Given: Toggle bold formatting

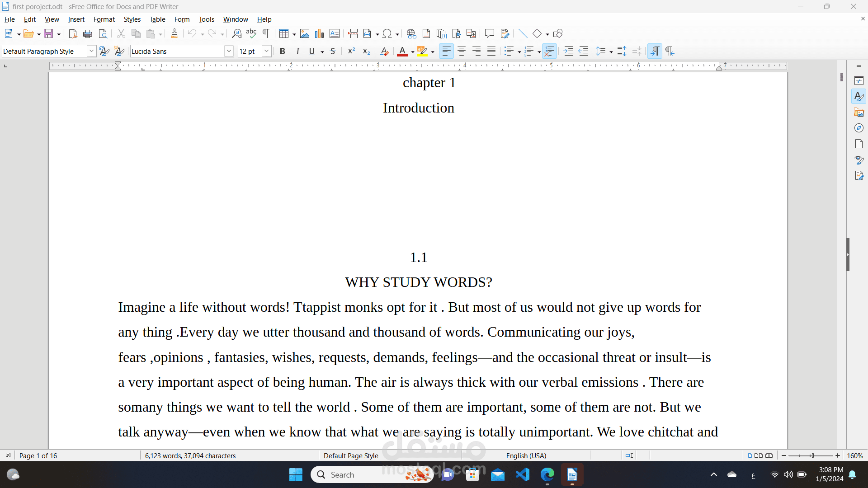Looking at the screenshot, I should coord(283,52).
